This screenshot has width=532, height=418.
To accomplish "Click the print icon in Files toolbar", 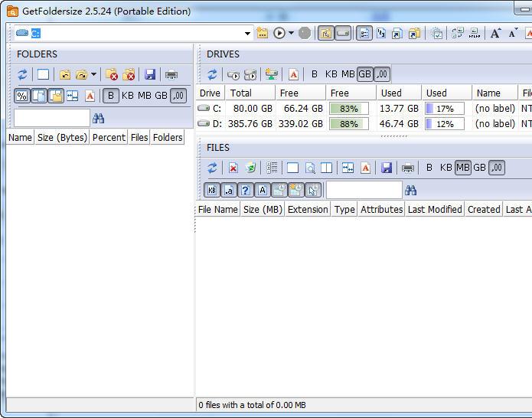I will [x=408, y=168].
